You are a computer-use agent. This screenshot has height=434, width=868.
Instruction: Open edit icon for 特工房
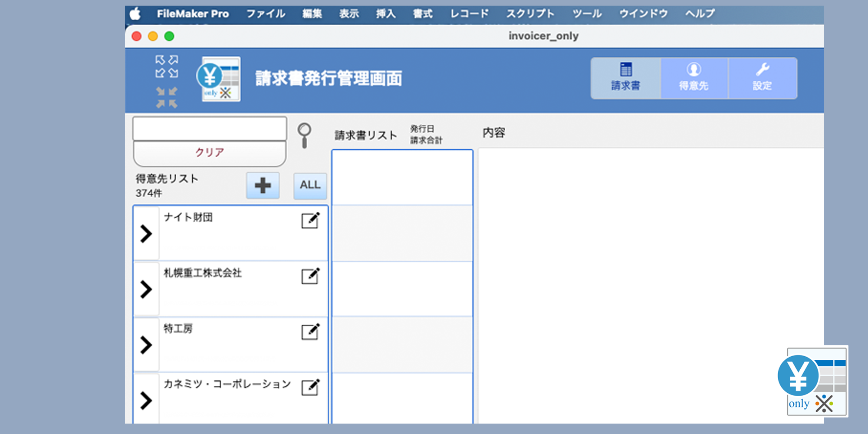pyautogui.click(x=310, y=332)
